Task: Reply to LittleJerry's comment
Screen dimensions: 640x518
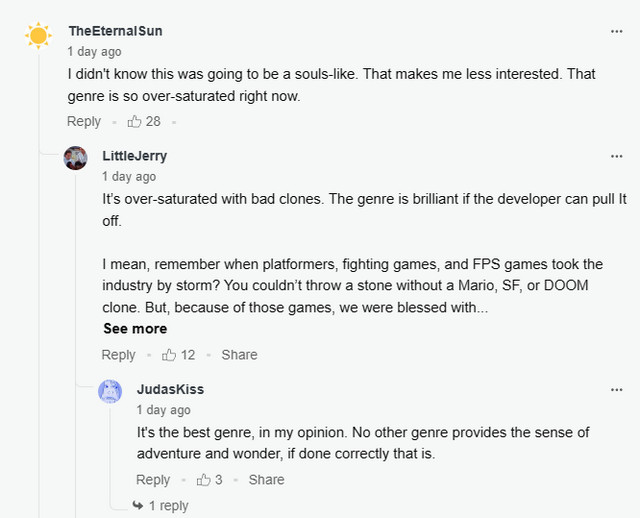Action: point(118,355)
